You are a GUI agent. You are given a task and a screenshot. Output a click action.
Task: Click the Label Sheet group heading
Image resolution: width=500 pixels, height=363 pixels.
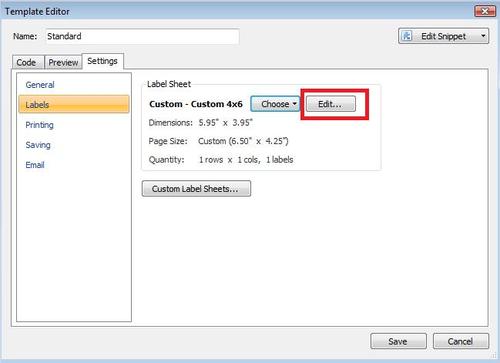(169, 84)
